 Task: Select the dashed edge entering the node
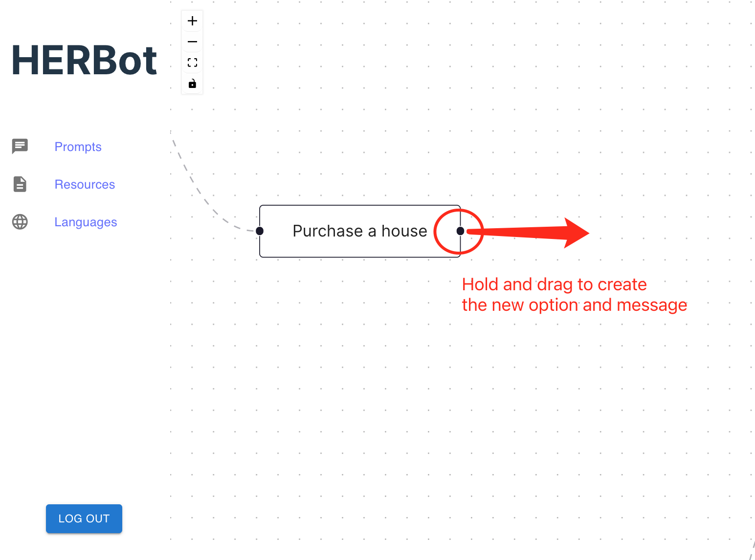[196, 188]
